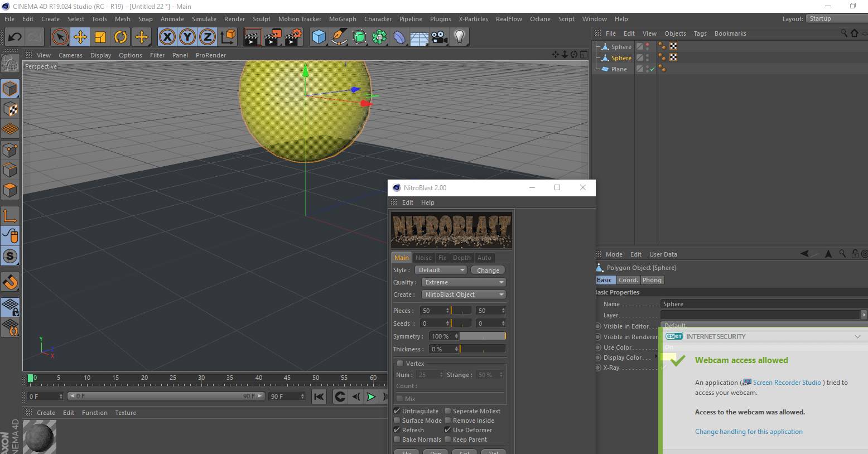This screenshot has width=868, height=454.
Task: Add a Light object
Action: 460,37
